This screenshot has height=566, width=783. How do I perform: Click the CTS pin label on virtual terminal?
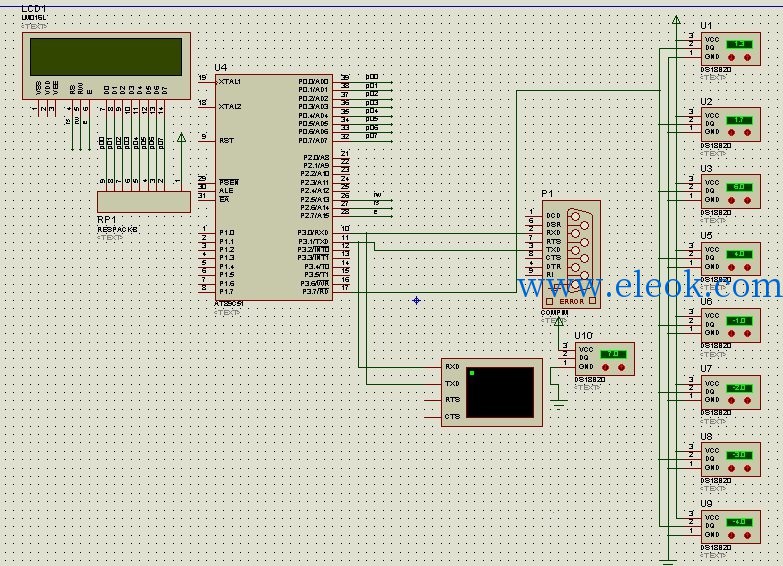(452, 416)
